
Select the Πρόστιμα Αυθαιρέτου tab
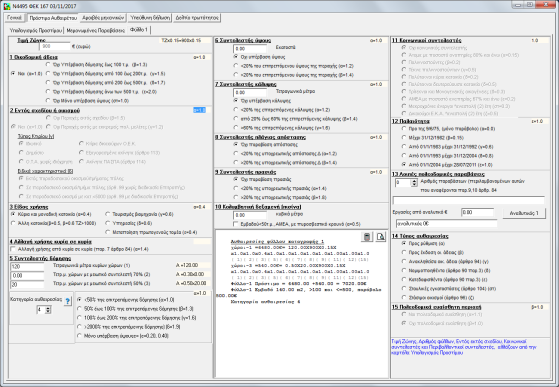tap(53, 17)
